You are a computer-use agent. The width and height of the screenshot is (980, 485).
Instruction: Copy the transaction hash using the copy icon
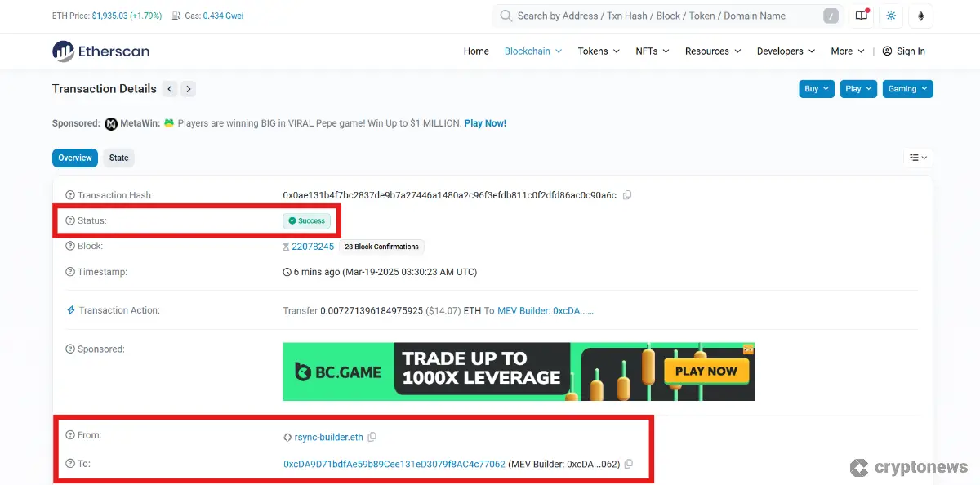pos(627,195)
